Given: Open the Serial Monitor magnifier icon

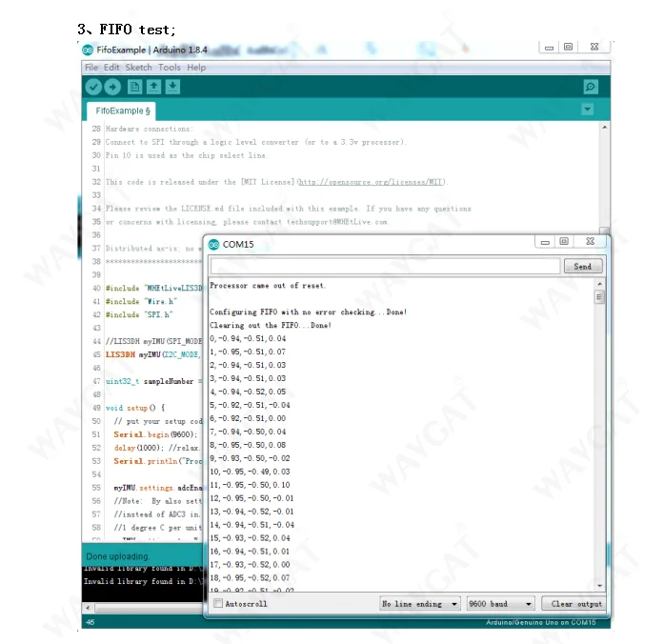Looking at the screenshot, I should (x=591, y=88).
